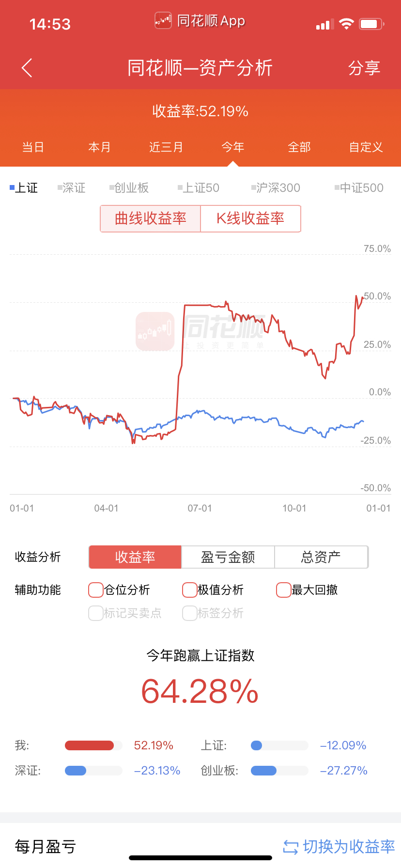Switch chart to K线收益率

tap(250, 218)
